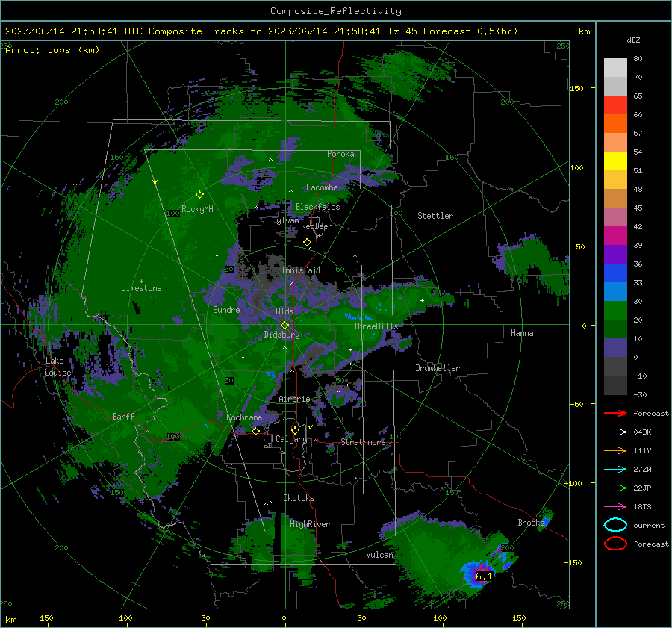Click the Blackfalds city label
Image resolution: width=672 pixels, height=628 pixels.
[317, 207]
